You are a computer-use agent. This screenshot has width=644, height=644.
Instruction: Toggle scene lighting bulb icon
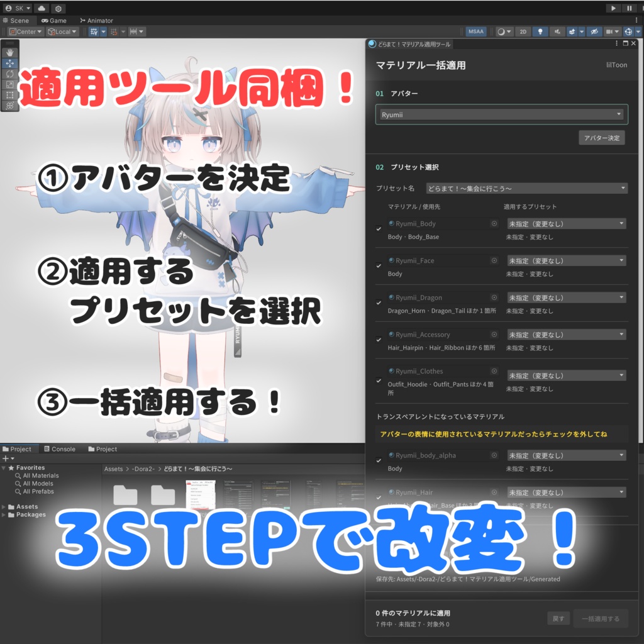(540, 31)
